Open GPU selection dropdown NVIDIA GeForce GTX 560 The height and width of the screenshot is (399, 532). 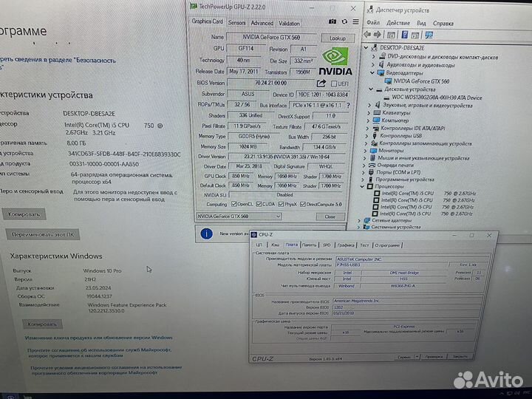239,216
